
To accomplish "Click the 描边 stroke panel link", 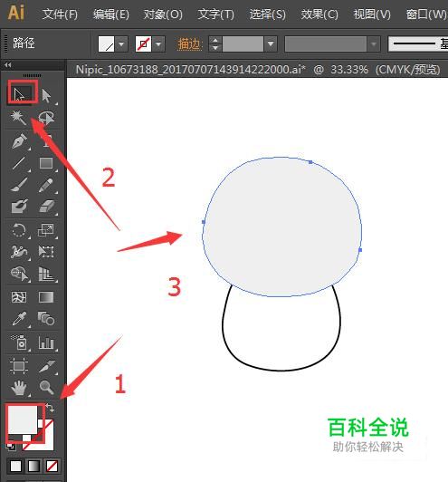I will [189, 44].
